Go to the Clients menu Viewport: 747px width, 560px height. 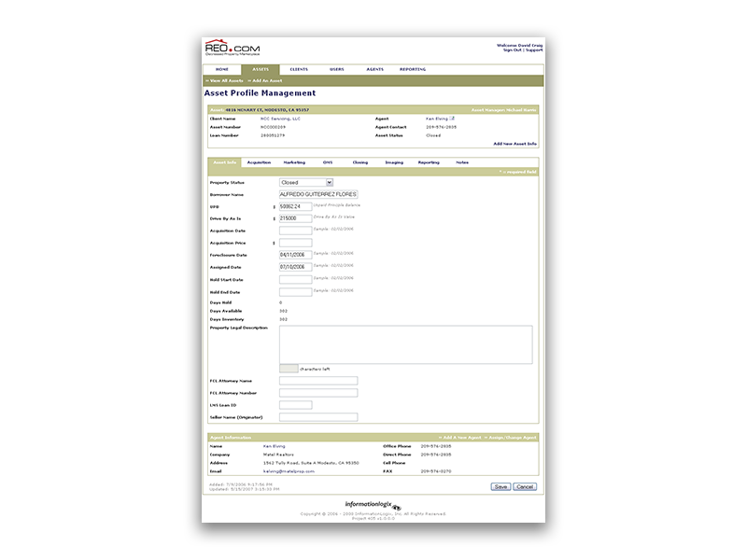299,69
